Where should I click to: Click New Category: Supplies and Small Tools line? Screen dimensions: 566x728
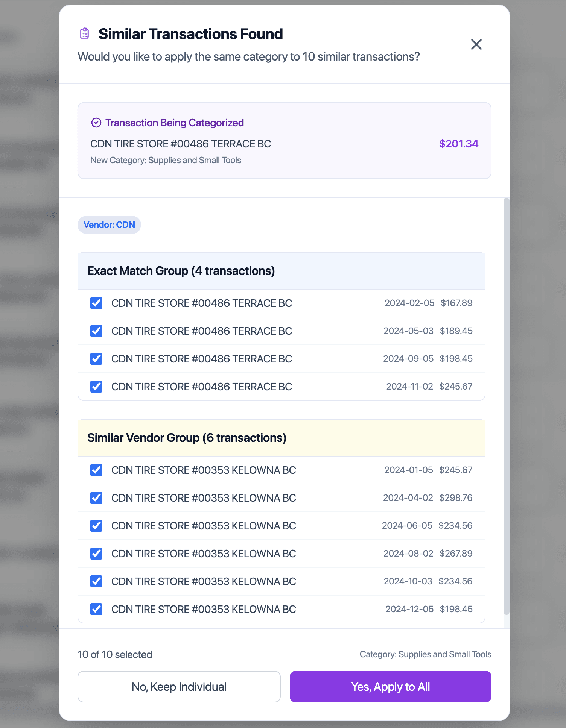(166, 160)
